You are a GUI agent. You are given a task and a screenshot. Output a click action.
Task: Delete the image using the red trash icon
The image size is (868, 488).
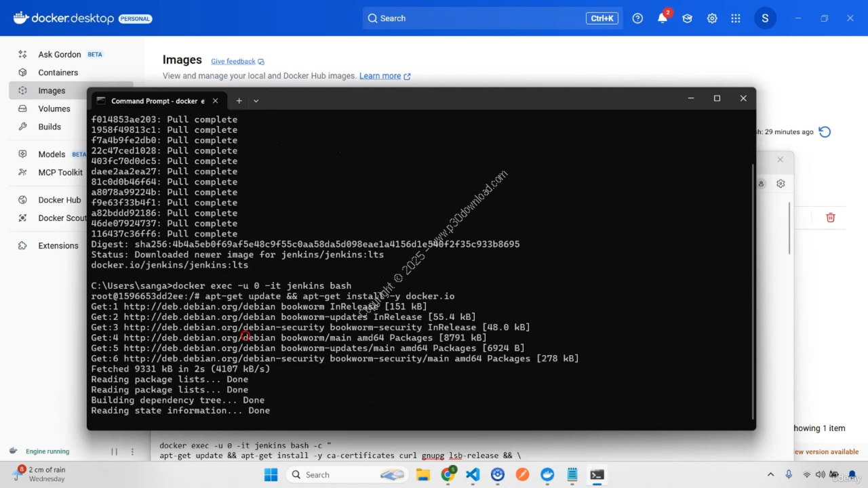pyautogui.click(x=830, y=218)
